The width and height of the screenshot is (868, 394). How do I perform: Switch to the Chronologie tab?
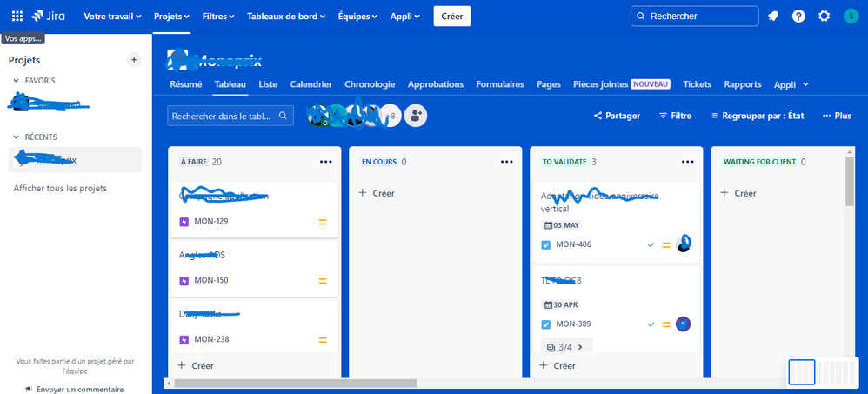[x=370, y=84]
